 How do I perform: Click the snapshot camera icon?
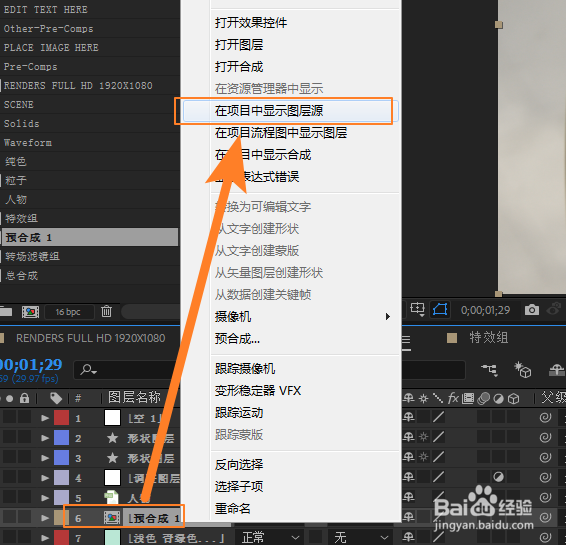(532, 310)
